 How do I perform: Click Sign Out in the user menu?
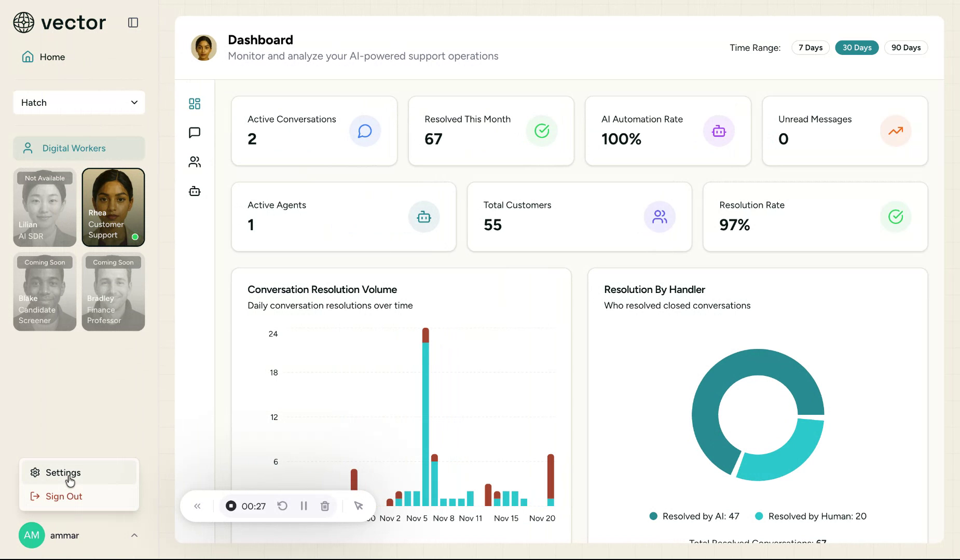tap(63, 496)
